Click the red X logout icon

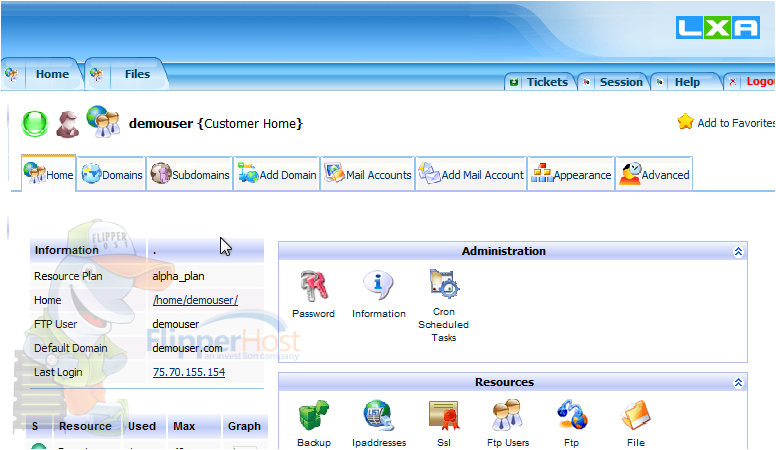(x=732, y=82)
